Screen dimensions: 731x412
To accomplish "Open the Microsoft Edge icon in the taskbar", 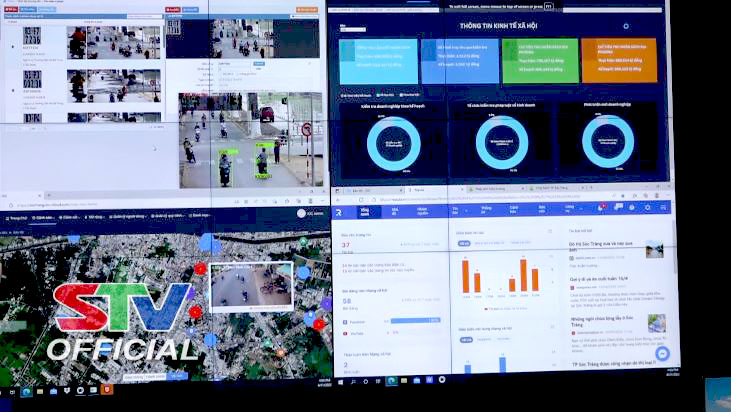I will click(x=392, y=381).
